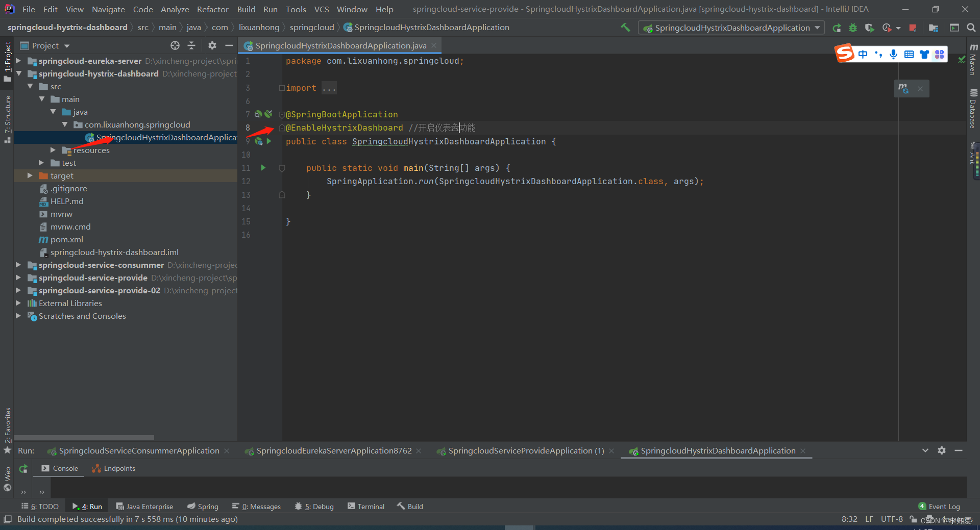Click the run gutter arrow beside main method
980x530 pixels.
point(263,168)
